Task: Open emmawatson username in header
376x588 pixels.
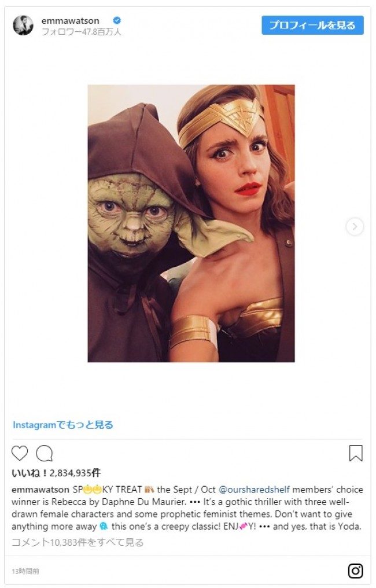Action: tap(71, 21)
